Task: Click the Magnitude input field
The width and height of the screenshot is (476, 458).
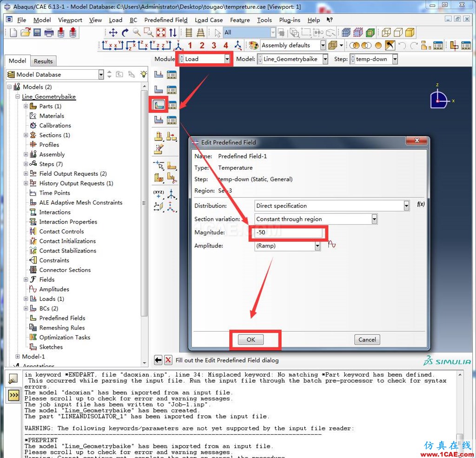Action: pyautogui.click(x=288, y=232)
